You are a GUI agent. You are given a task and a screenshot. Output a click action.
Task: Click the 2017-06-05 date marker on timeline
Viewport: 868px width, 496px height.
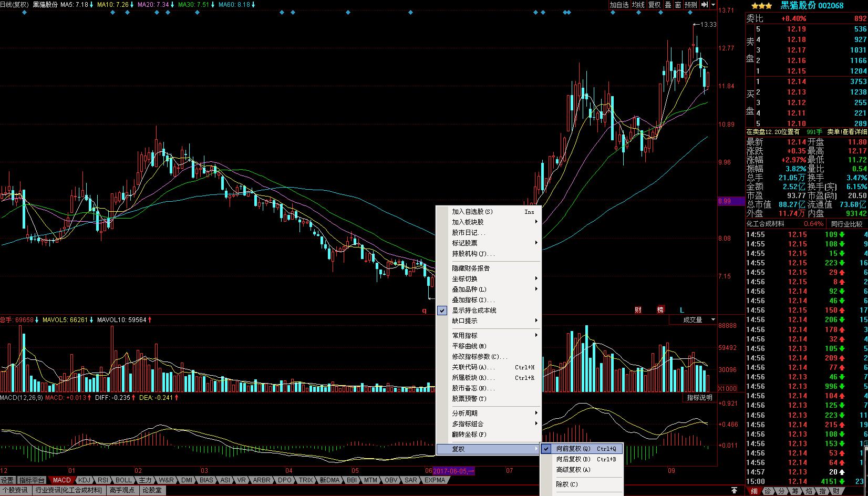[453, 471]
